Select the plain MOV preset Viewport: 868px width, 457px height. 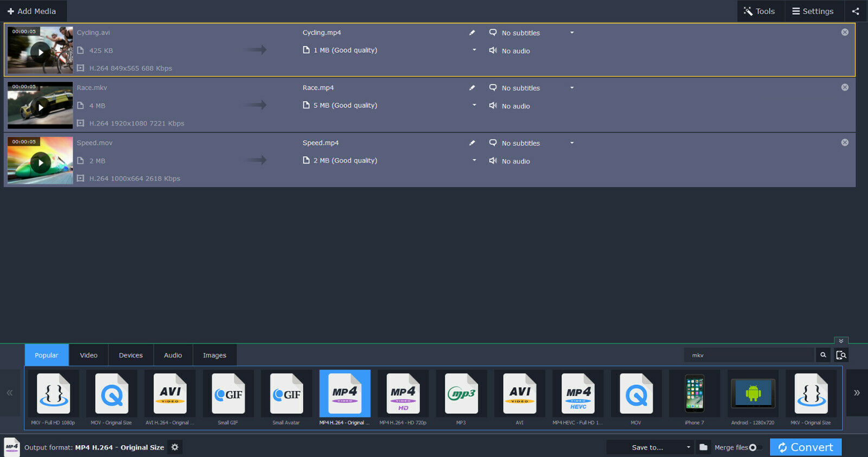636,398
